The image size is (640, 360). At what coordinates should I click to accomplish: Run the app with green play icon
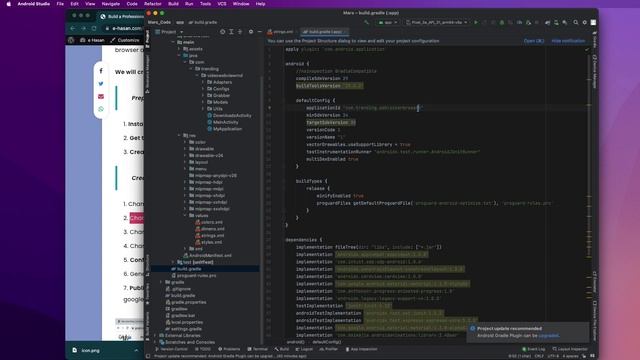[x=476, y=22]
